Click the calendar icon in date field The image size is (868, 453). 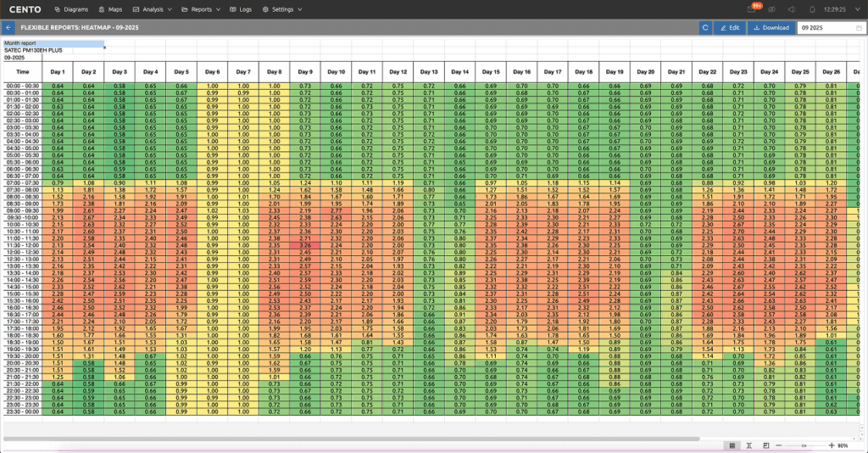[860, 28]
